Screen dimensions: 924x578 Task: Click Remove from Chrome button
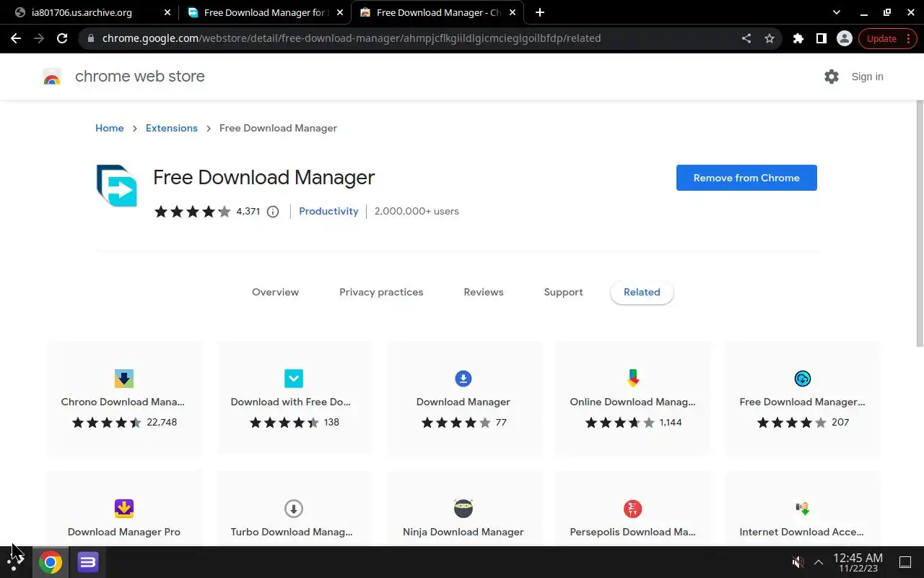click(x=746, y=178)
